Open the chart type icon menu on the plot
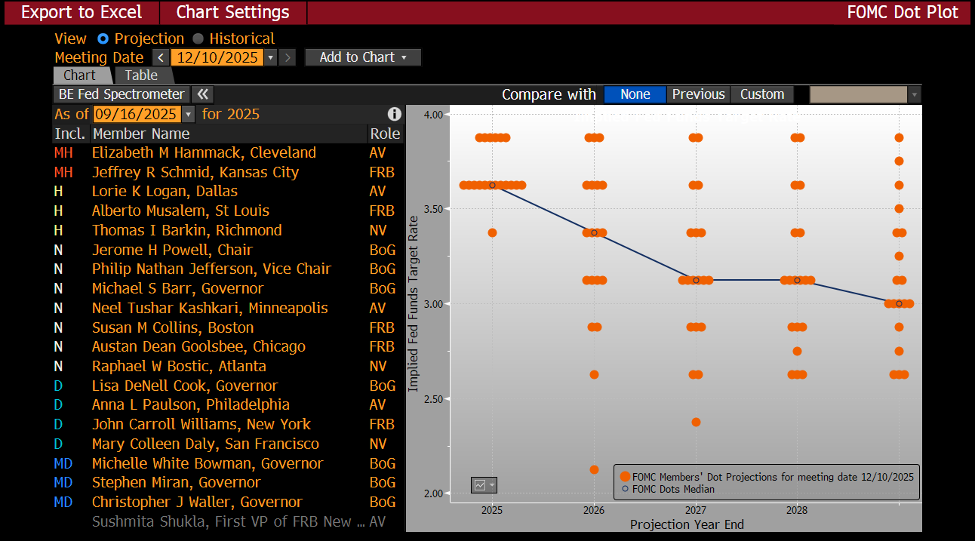The image size is (977, 541). coord(484,485)
